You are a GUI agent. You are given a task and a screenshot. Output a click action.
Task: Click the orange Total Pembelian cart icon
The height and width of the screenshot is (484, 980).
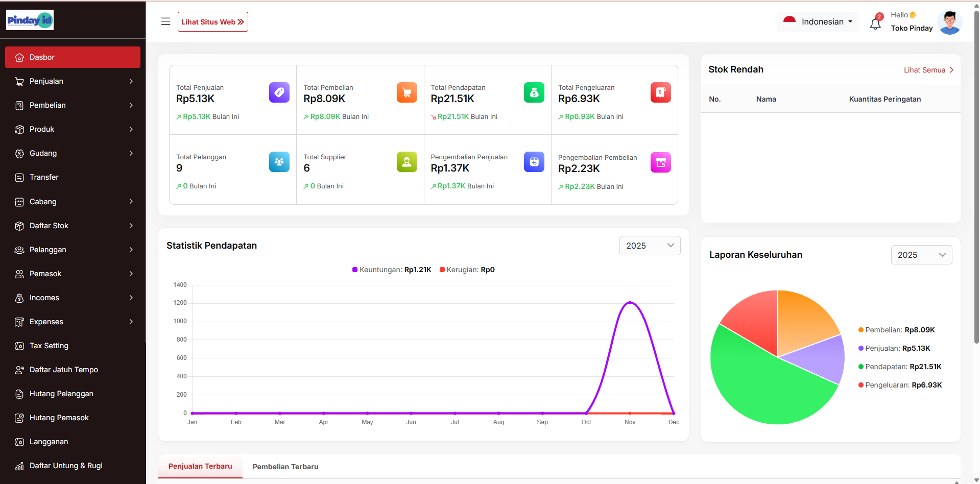coord(407,92)
